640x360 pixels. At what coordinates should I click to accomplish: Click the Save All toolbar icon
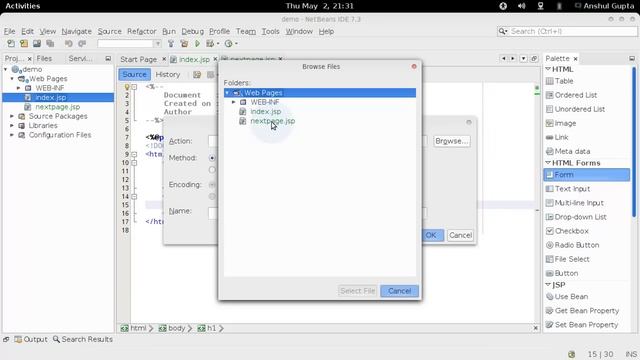(50, 43)
